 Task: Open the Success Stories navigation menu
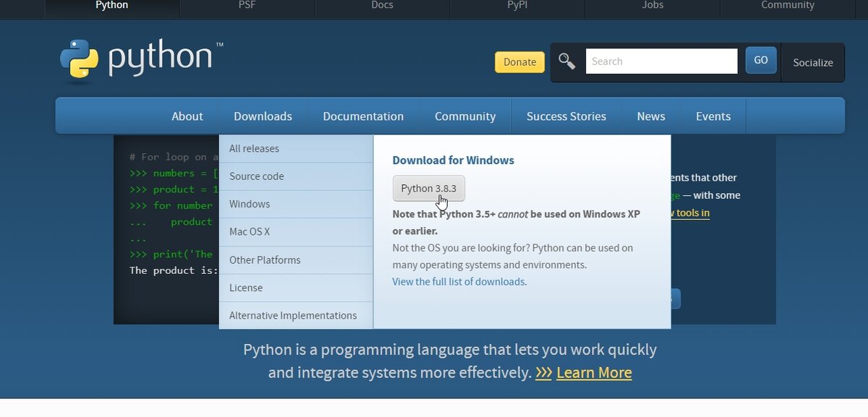(x=566, y=116)
